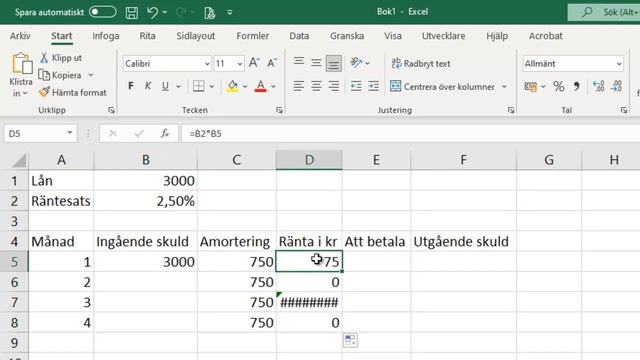Click the search box Sök
This screenshot has width=640, height=360.
(604, 12)
